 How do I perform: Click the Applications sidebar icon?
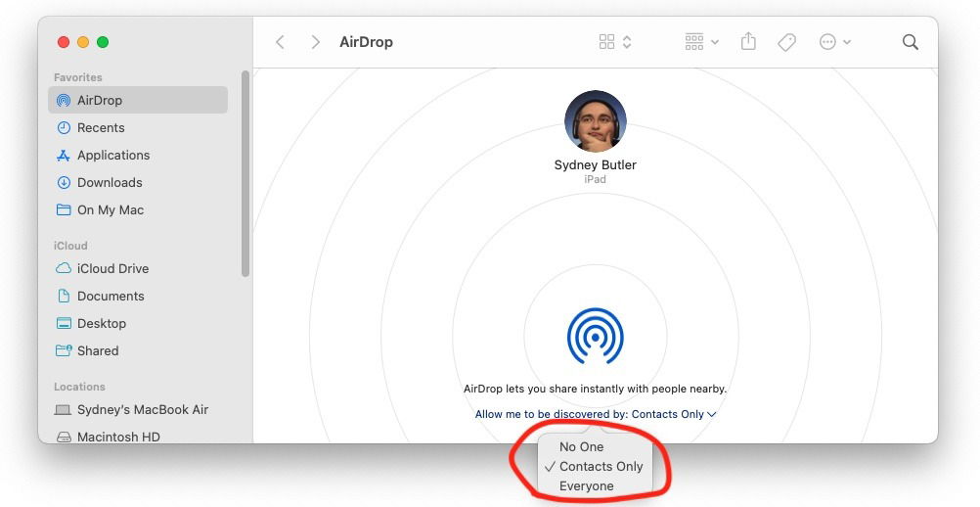click(x=64, y=155)
